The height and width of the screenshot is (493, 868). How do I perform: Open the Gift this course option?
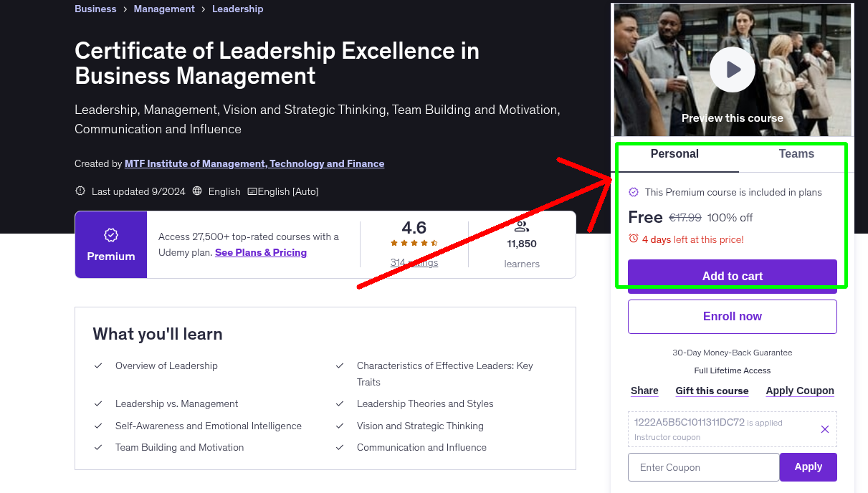[x=712, y=391]
